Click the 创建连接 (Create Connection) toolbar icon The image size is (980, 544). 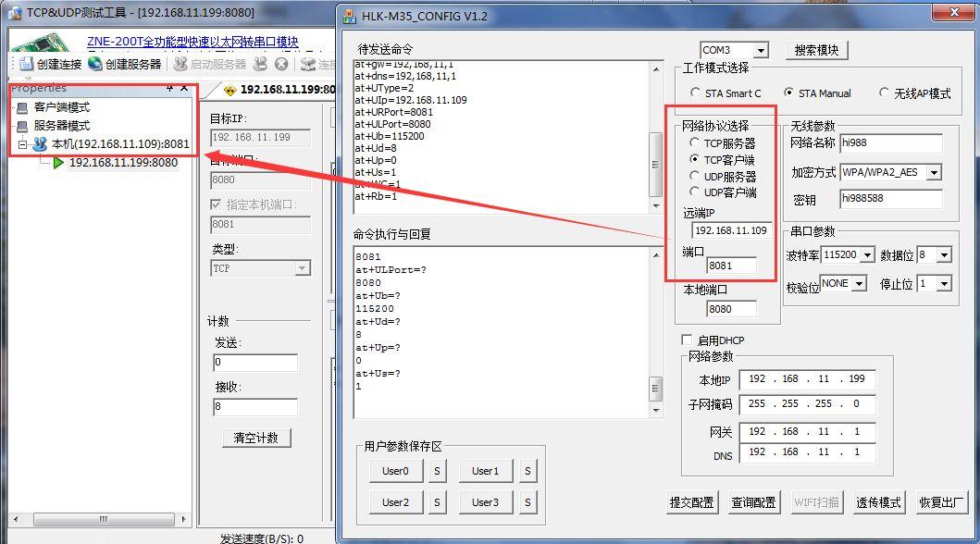(26, 64)
